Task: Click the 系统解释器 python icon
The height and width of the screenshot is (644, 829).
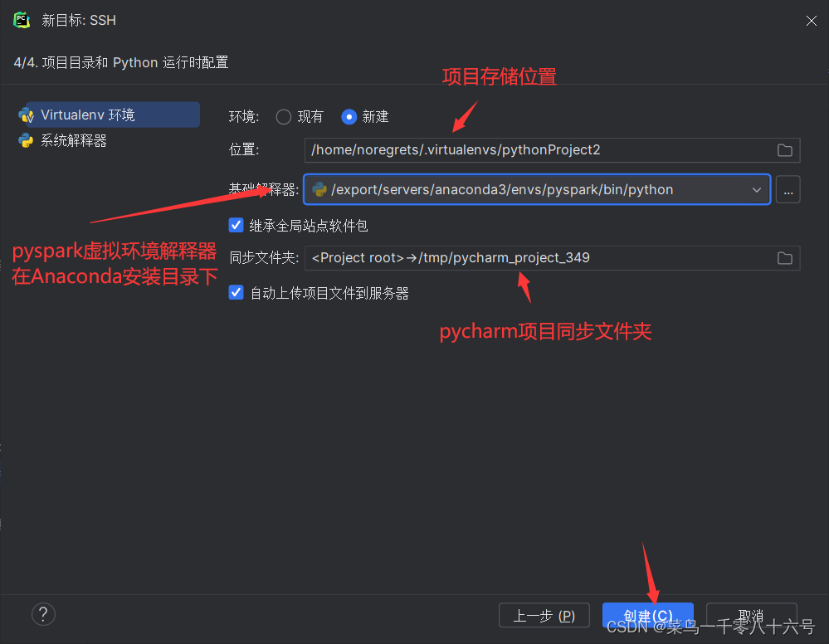Action: [x=26, y=140]
